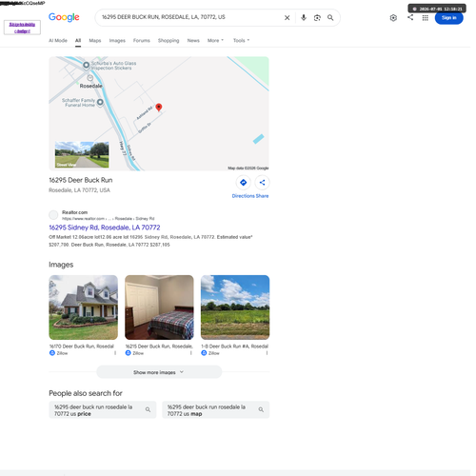The image size is (476, 476).
Task: Click Schaffer Family Funeral Home marker
Action: (100, 102)
